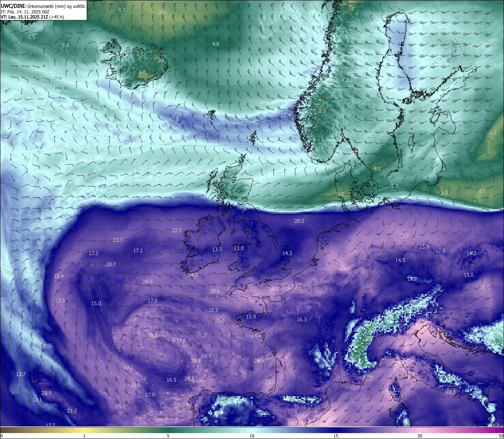504x439 pixels.
Task: Select the 'VT: Lau. 15.11.2025 21Z (+45 h)' line
Action: point(32,17)
